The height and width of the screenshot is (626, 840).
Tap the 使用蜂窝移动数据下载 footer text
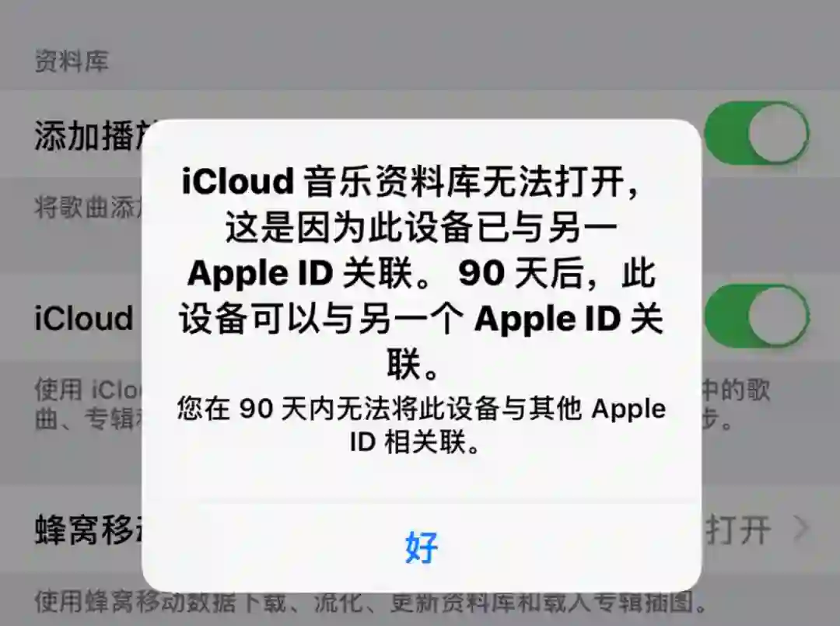tap(371, 602)
